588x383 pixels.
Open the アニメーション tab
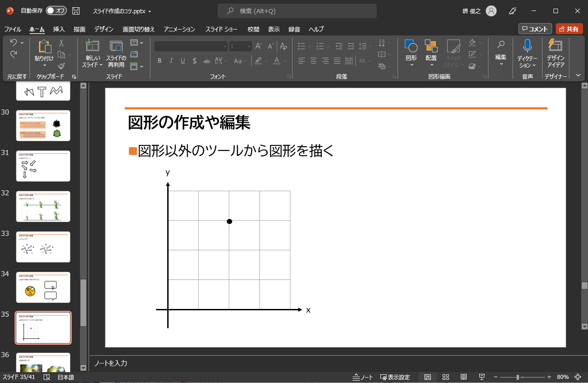pos(179,29)
